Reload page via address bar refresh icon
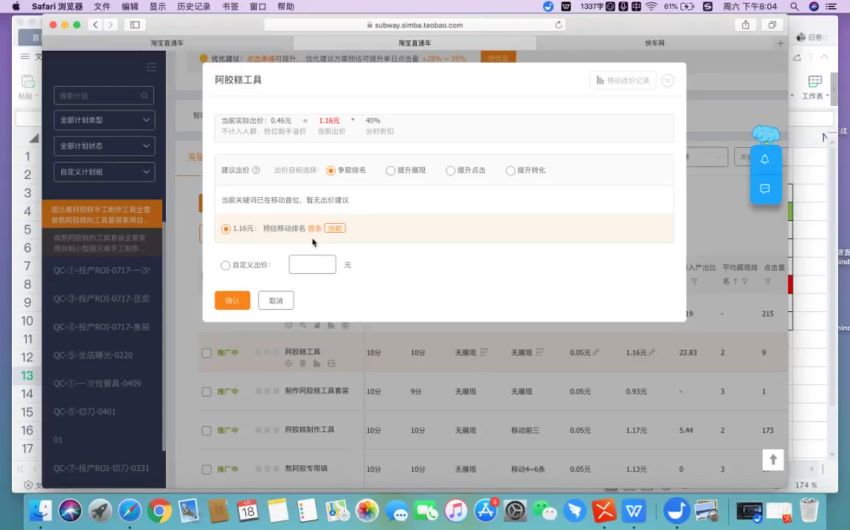This screenshot has width=850, height=530. [x=558, y=25]
